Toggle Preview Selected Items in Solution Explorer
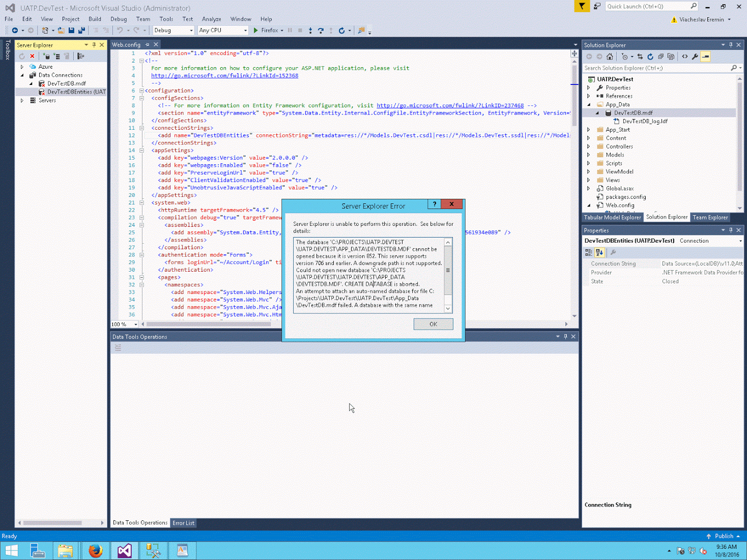 pyautogui.click(x=705, y=56)
